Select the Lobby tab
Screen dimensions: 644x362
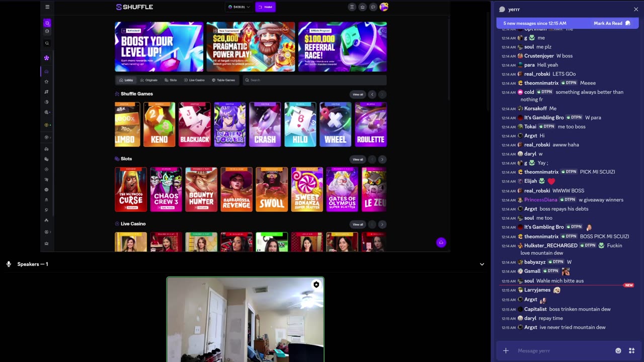click(126, 80)
